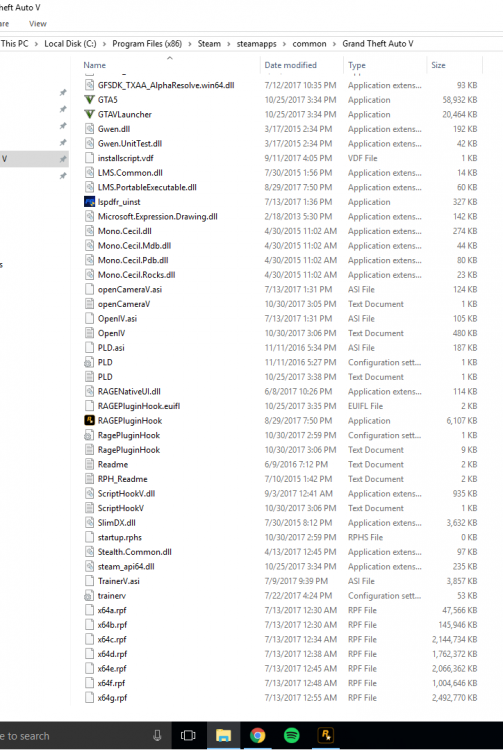Navigate to This PC in breadcrumb
503x750 pixels.
click(14, 44)
